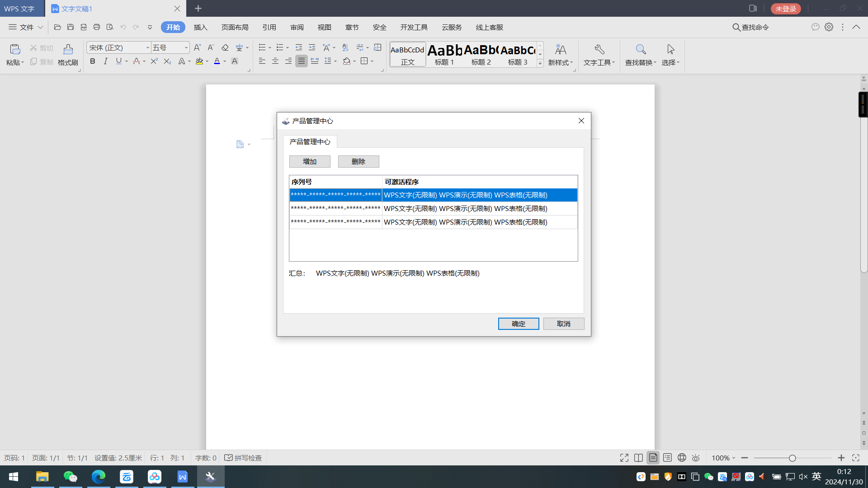The height and width of the screenshot is (488, 868).
Task: Open the 文件 menu dropdown
Action: pyautogui.click(x=26, y=27)
